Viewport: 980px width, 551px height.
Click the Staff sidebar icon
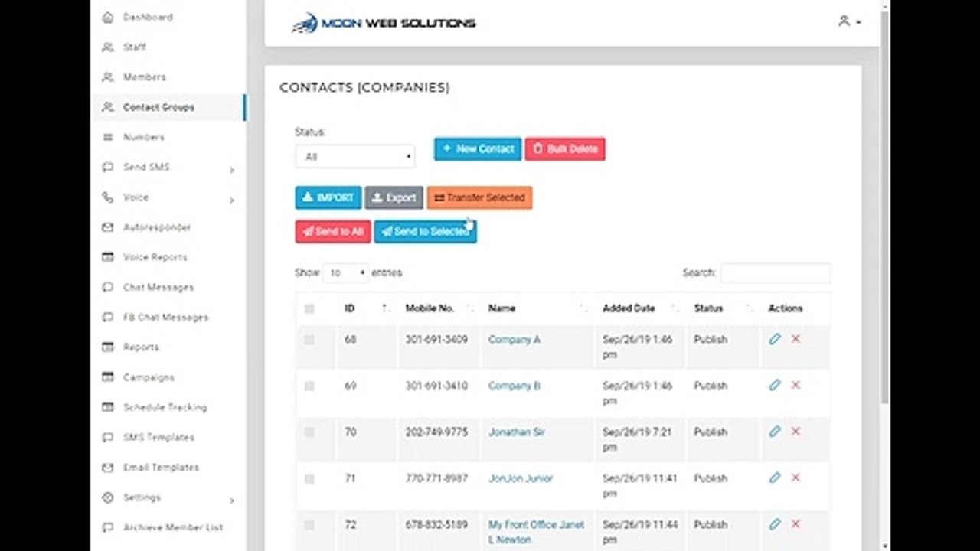pyautogui.click(x=108, y=47)
